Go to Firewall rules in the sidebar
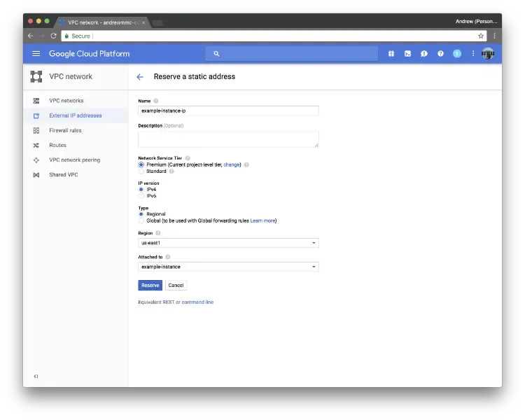525x420 pixels. (65, 130)
